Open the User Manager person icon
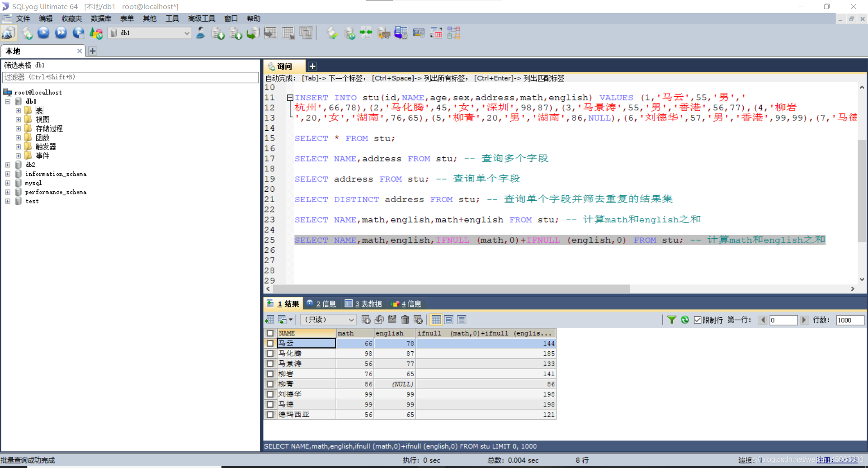Screen dimensions: 868x468 200,33
